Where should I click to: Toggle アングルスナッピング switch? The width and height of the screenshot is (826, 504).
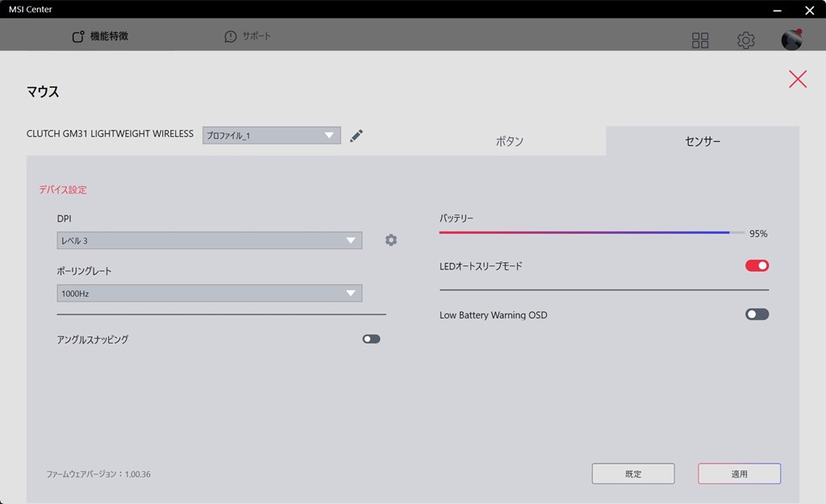(371, 339)
